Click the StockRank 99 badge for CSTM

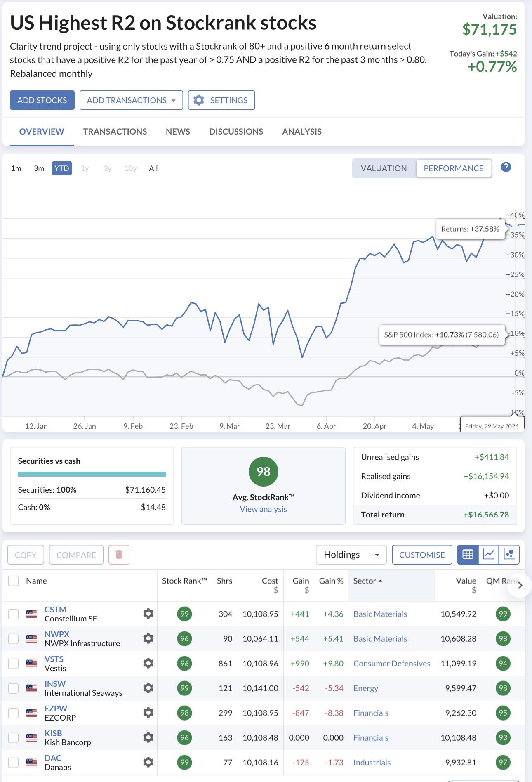tap(184, 614)
